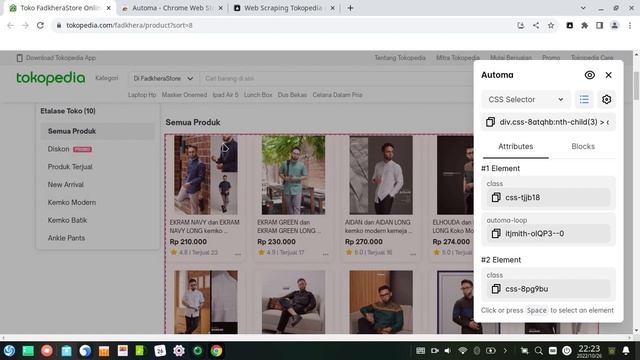Screen dimensions: 640x360
Task: Open EKRAM GREEN product thumbnail
Action: coord(293,175)
